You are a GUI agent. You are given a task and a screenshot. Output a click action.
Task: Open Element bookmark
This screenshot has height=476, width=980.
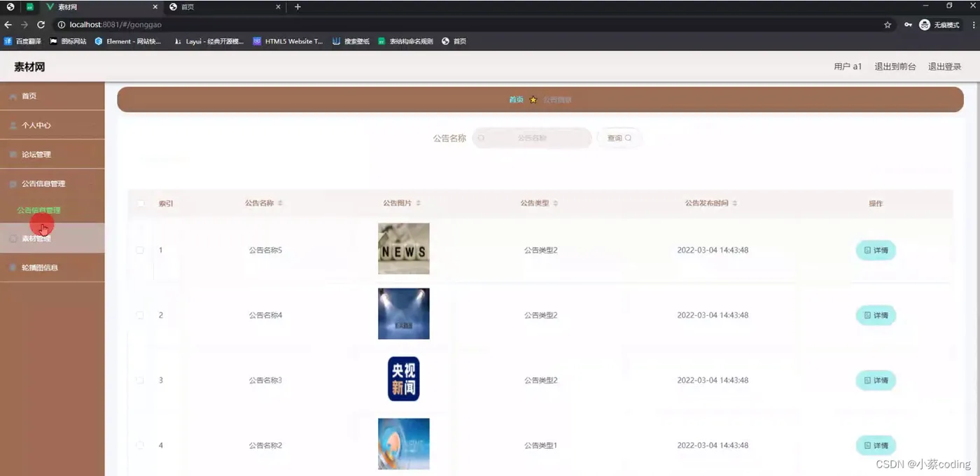[127, 41]
